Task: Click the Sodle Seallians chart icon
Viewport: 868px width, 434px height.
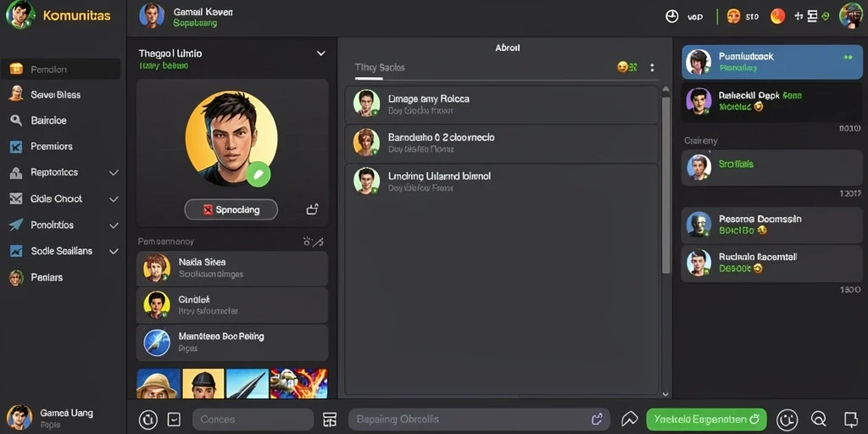Action: (x=15, y=251)
